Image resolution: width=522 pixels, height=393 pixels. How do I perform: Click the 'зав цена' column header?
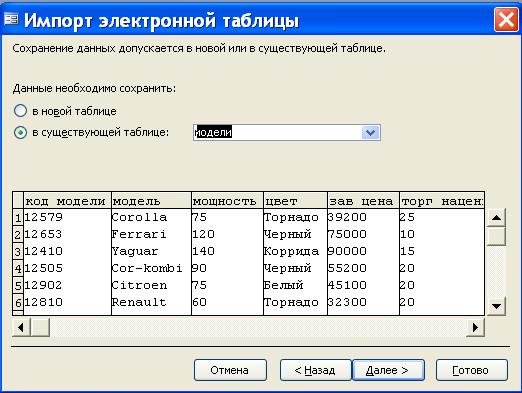point(363,201)
